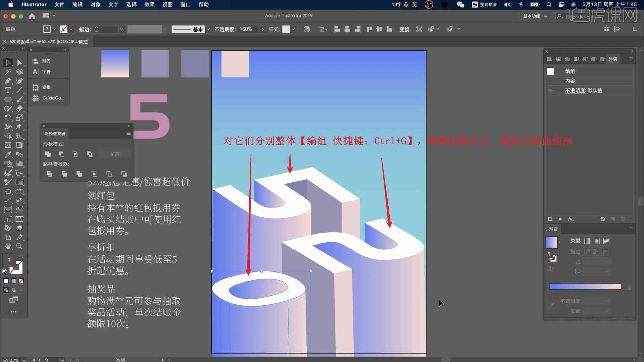Click the Pathfinder Unite icon
Viewport: 644px width, 362px height.
48,154
